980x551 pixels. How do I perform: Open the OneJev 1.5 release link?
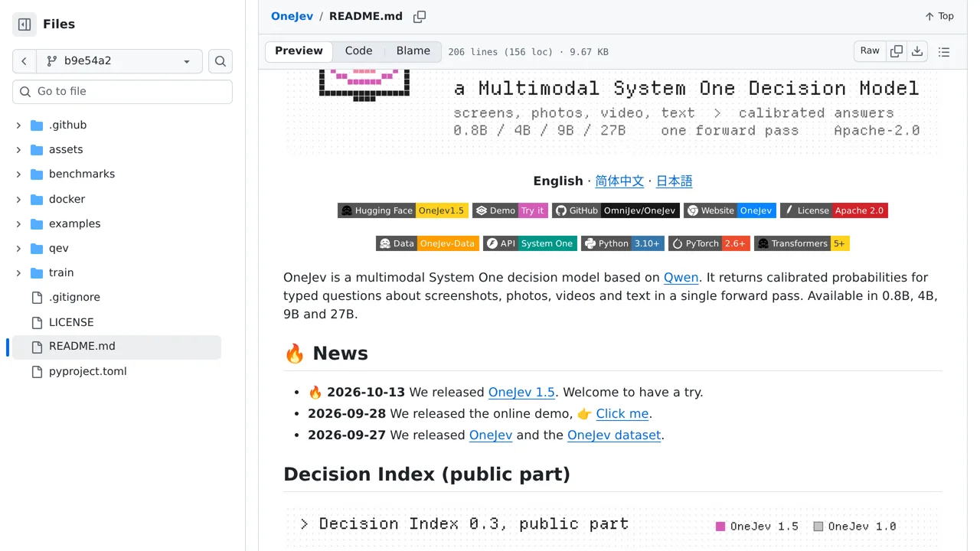coord(521,392)
